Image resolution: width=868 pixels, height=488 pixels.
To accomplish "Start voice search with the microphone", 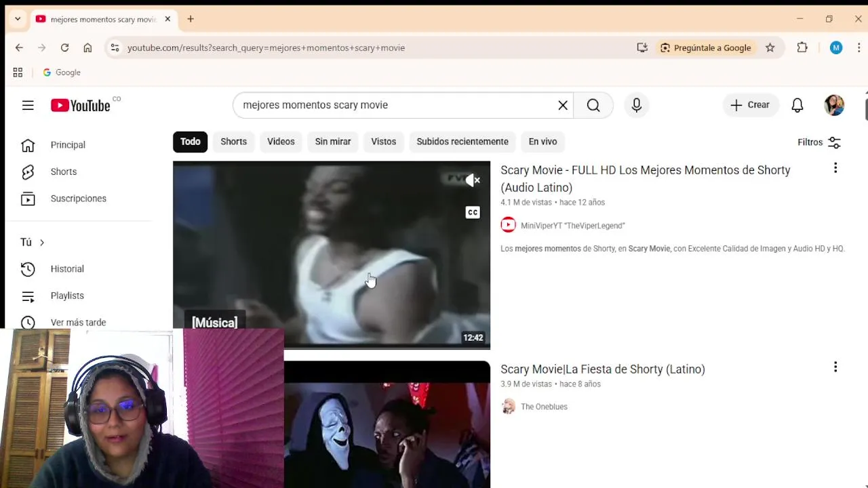I will tap(637, 105).
